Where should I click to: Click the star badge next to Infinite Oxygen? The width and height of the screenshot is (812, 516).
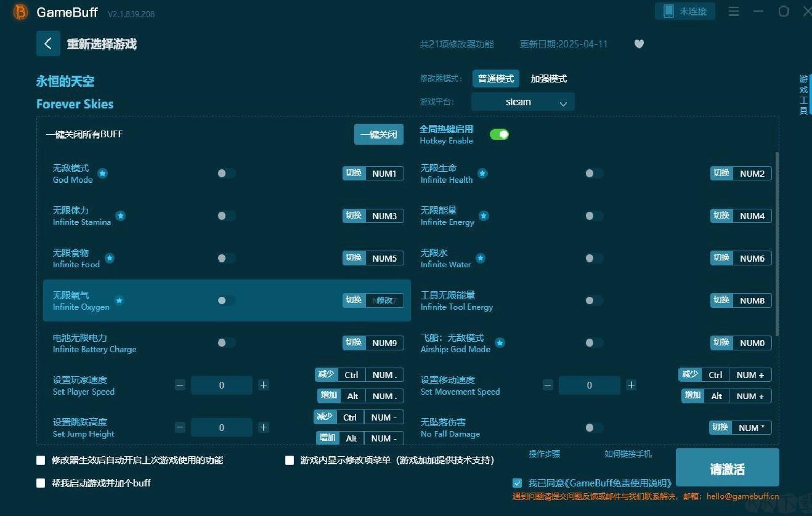[120, 300]
